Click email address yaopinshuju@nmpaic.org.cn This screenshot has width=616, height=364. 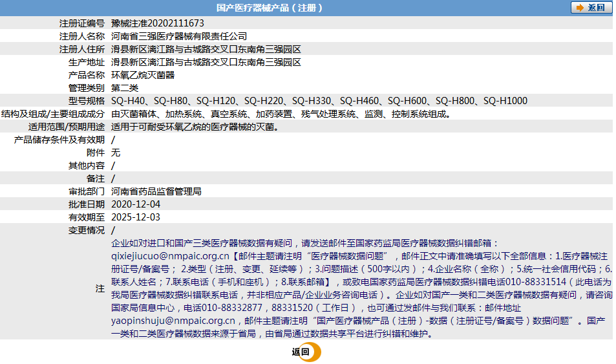click(173, 321)
